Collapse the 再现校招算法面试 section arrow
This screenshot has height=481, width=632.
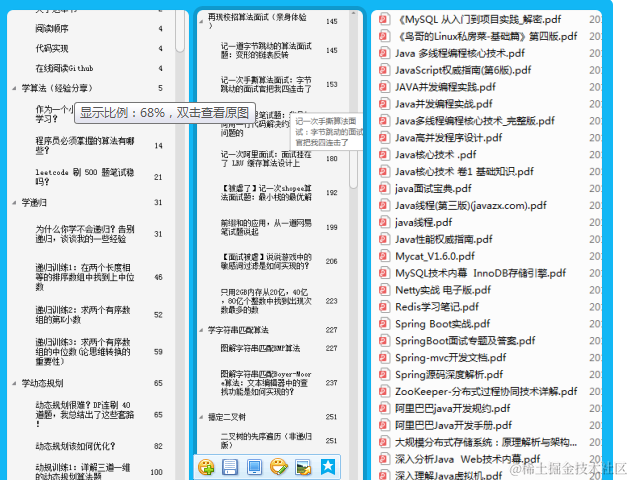(201, 21)
